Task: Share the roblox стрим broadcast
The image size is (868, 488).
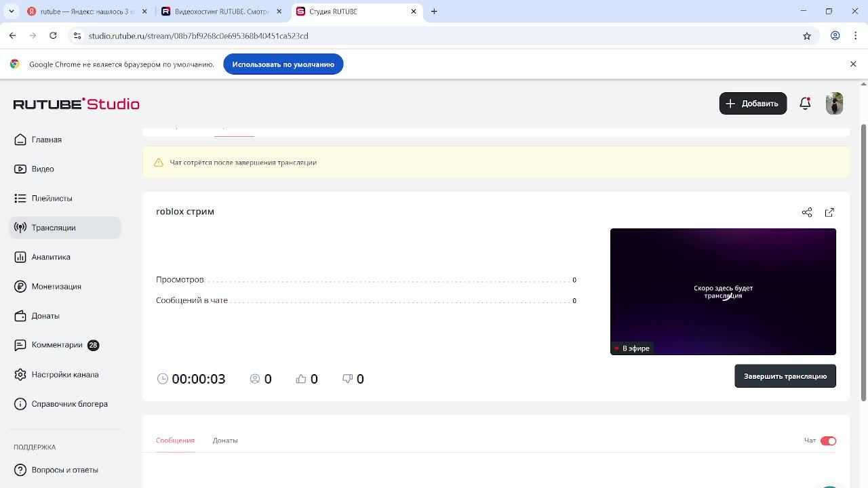Action: coord(807,212)
